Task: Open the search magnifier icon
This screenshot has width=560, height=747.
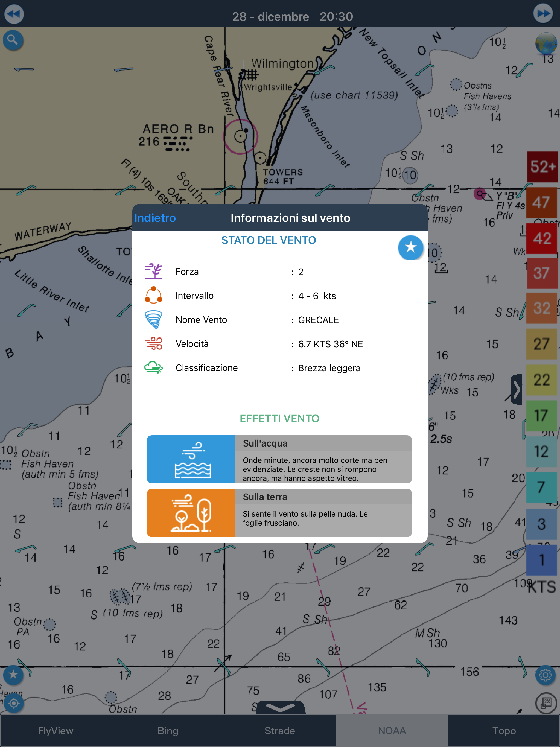Action: [x=13, y=40]
